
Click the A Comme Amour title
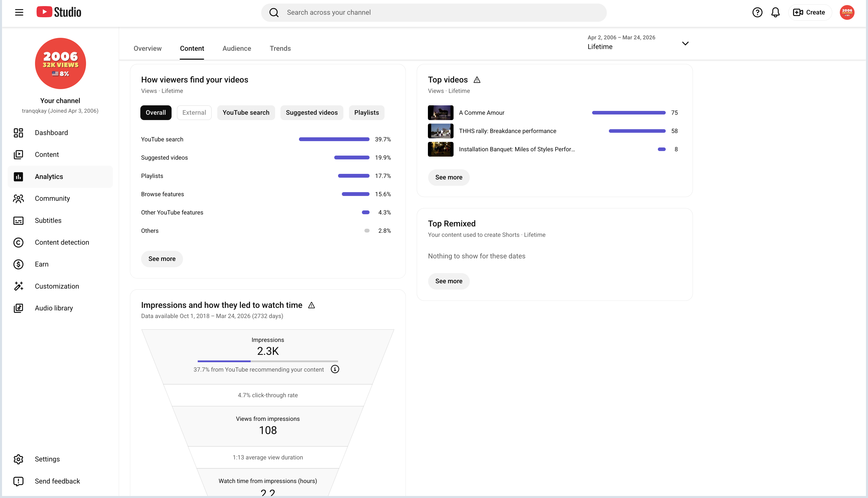(481, 113)
